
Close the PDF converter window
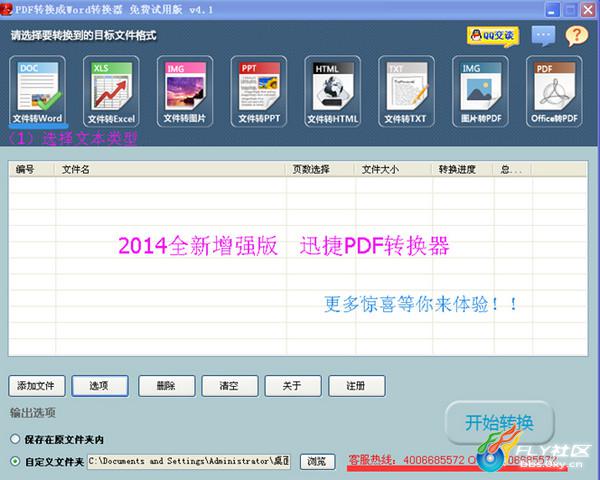click(x=588, y=10)
